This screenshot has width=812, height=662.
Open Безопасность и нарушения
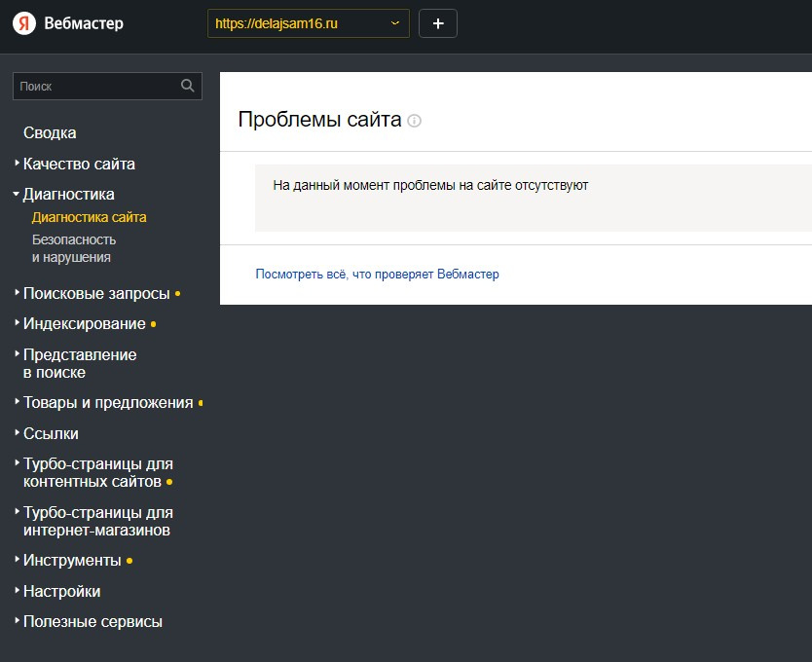point(74,248)
